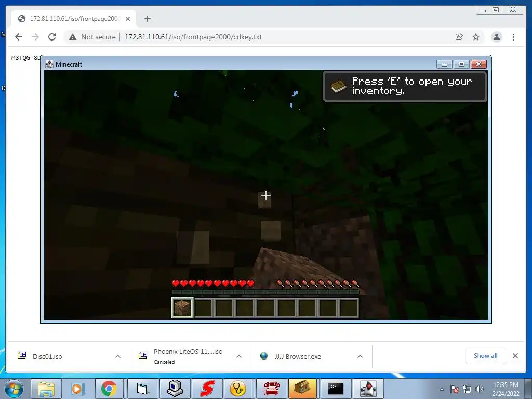Image resolution: width=532 pixels, height=399 pixels.
Task: Minimize the Minecraft window
Action: click(445, 64)
